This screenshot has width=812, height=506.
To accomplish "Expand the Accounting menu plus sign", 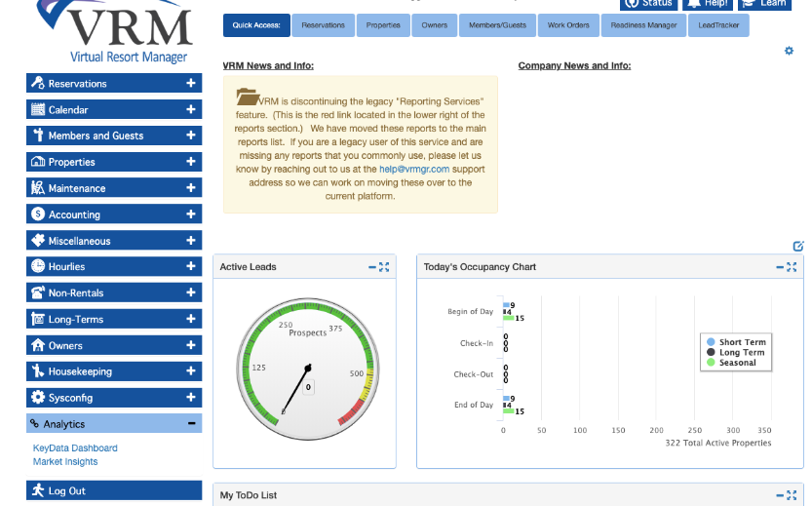I will pyautogui.click(x=191, y=214).
